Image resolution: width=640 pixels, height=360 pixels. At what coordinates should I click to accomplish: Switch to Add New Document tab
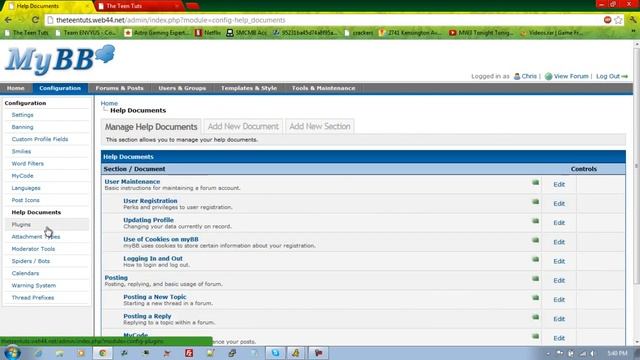243,127
